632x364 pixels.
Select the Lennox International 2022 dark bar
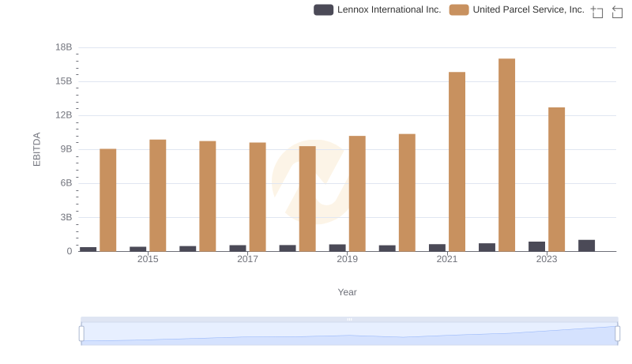(x=487, y=247)
